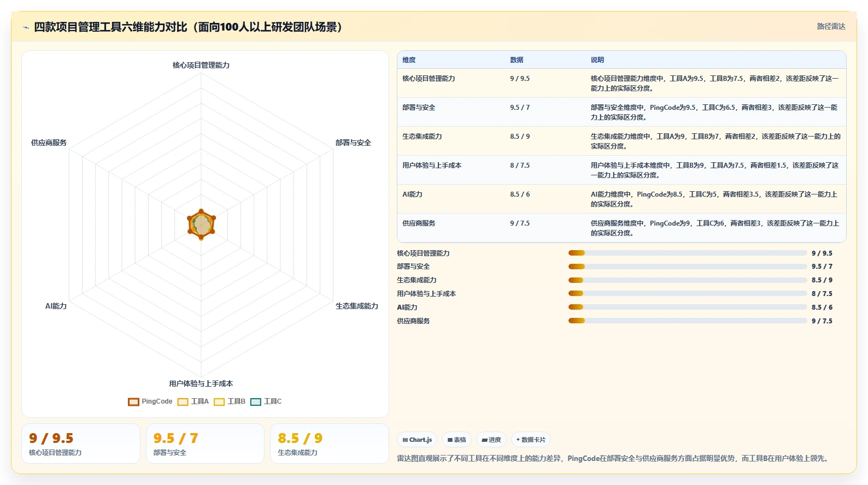
Task: Click the 用户体验与上手成本 progress row label
Action: point(426,294)
